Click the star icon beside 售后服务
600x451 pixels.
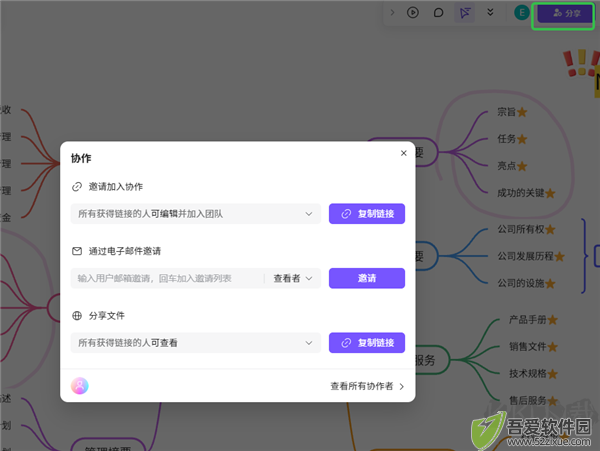[553, 401]
